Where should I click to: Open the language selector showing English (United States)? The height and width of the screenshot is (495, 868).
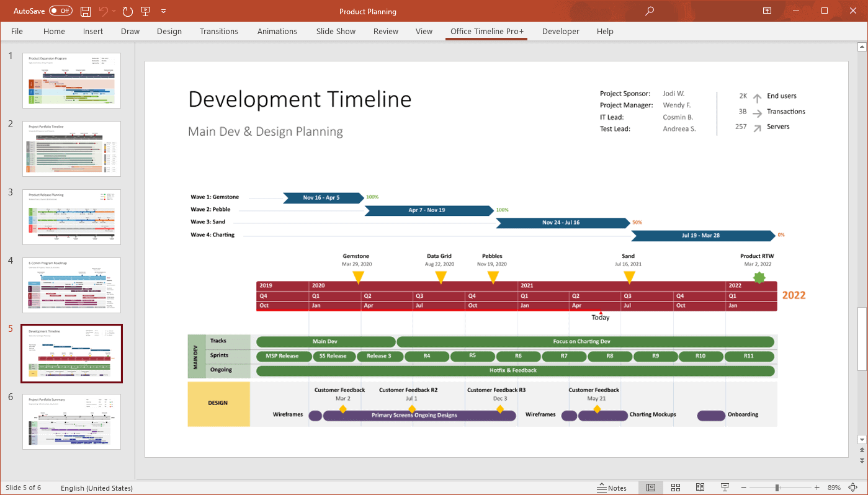point(96,488)
